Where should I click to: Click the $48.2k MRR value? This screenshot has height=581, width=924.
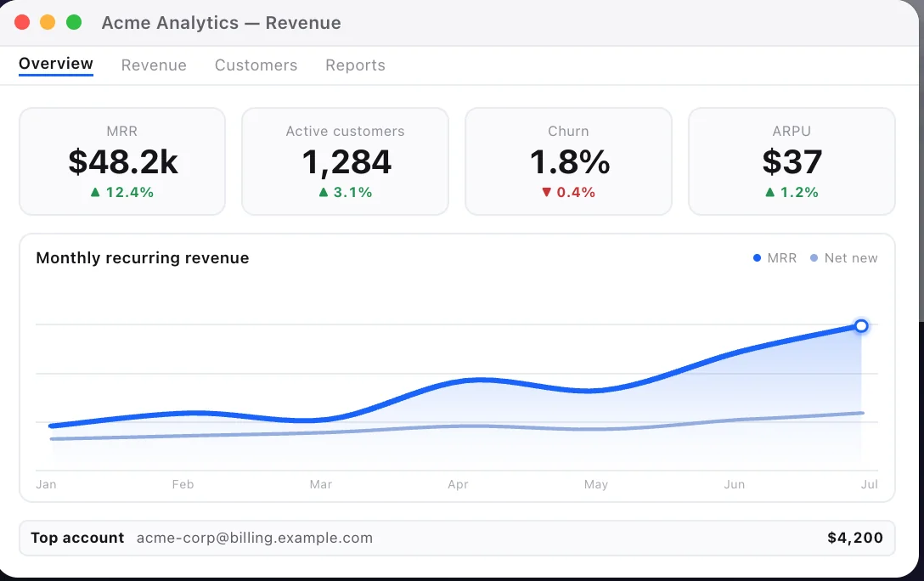click(x=122, y=162)
